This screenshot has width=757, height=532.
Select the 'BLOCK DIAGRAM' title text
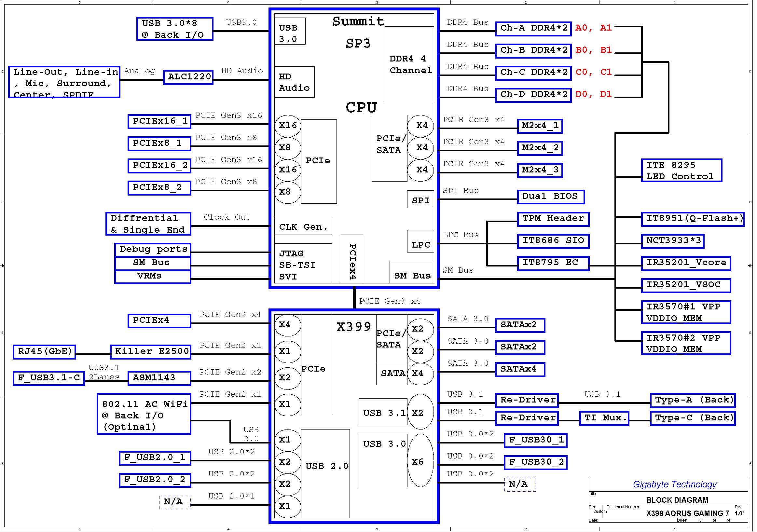pyautogui.click(x=677, y=500)
